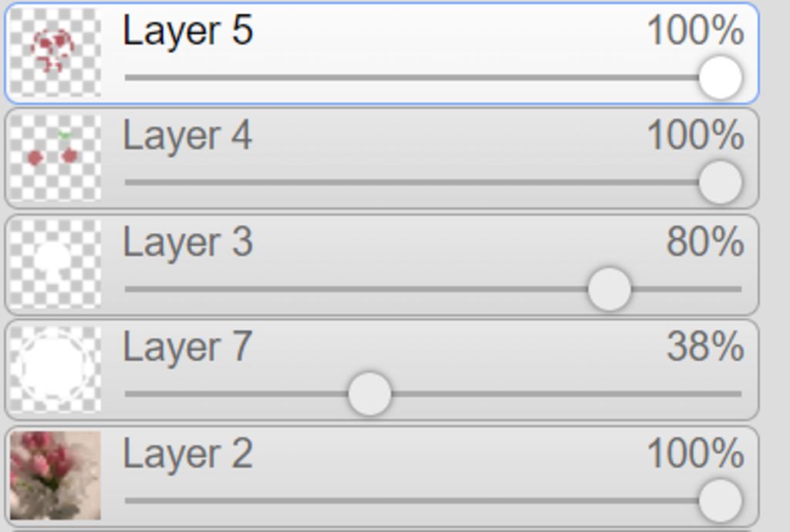Screen dimensions: 790x532
Task: Click the Layer 7 white circle thumbnail
Action: [x=55, y=369]
